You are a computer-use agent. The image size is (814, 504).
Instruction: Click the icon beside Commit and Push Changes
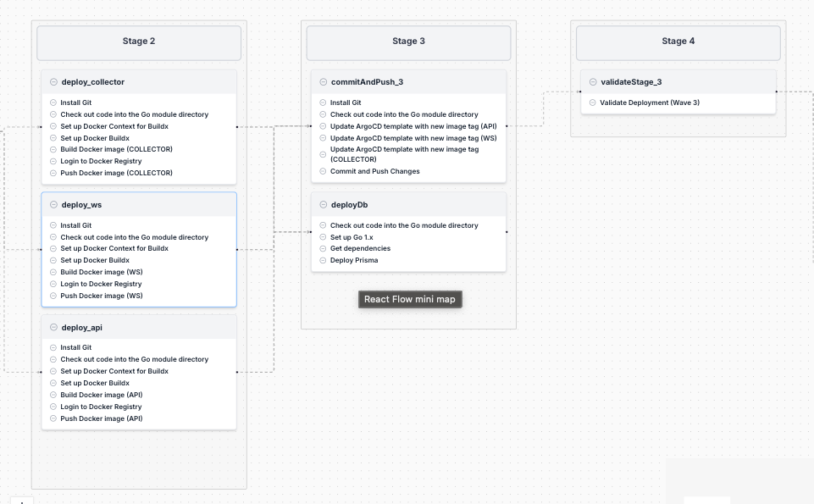[323, 171]
